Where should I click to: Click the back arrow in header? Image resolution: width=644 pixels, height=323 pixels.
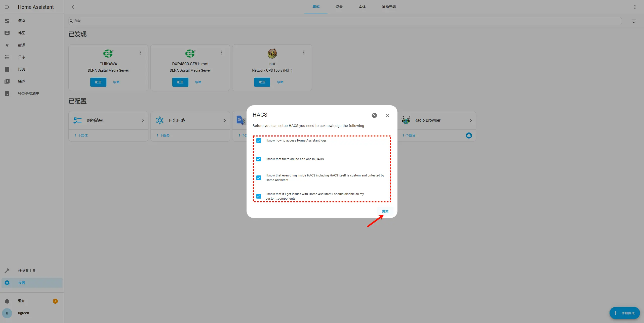click(73, 7)
